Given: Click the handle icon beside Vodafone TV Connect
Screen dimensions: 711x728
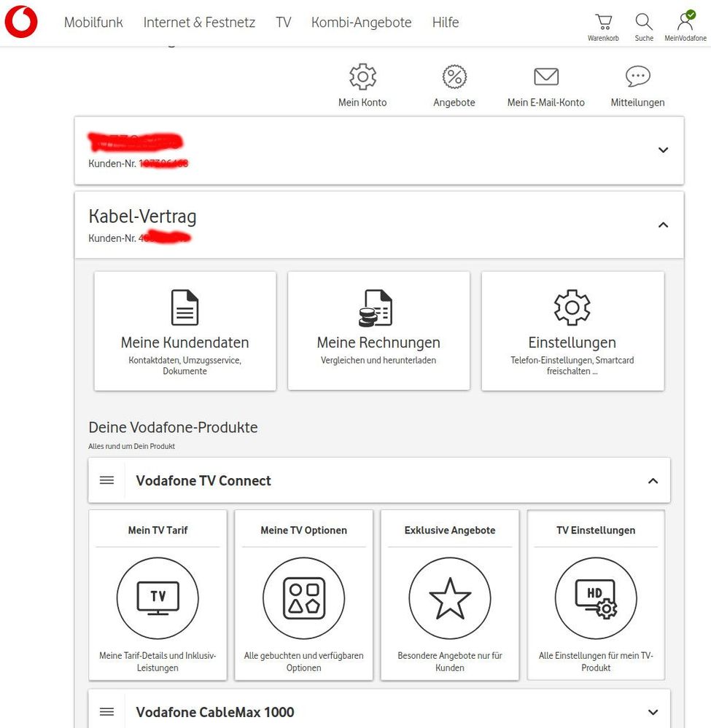Looking at the screenshot, I should point(107,480).
